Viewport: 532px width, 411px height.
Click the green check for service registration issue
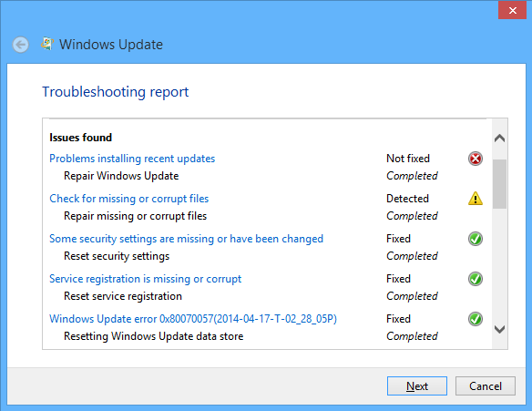pyautogui.click(x=476, y=279)
